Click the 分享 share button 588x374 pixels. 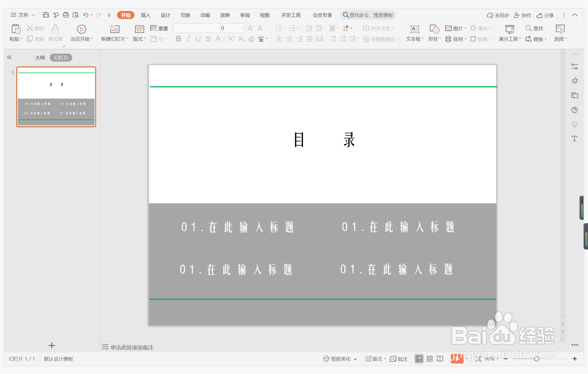point(545,15)
